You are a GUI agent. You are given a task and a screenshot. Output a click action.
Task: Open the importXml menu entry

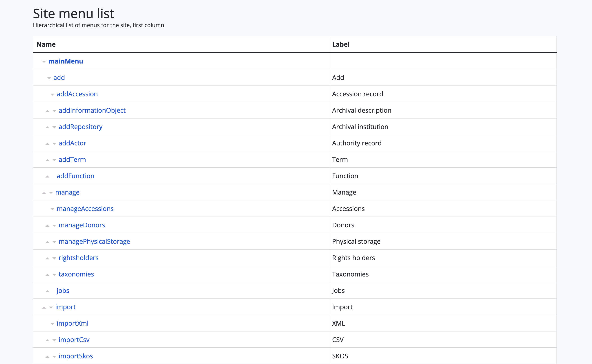click(x=73, y=323)
